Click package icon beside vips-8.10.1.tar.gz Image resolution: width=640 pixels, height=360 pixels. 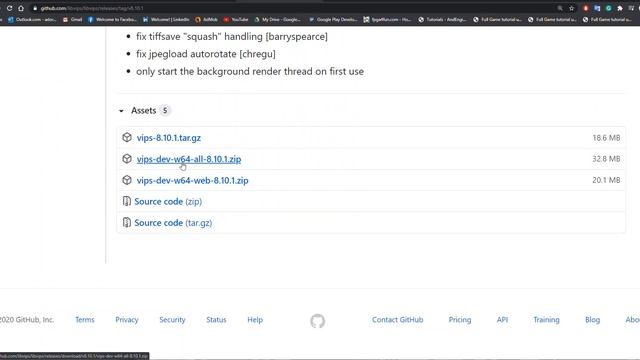tap(127, 138)
